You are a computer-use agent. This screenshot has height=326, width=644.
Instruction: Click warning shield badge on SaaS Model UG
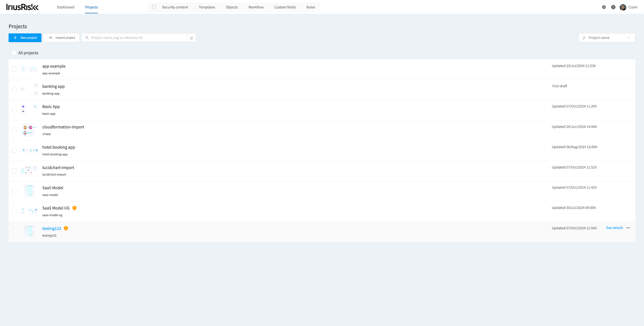(74, 208)
